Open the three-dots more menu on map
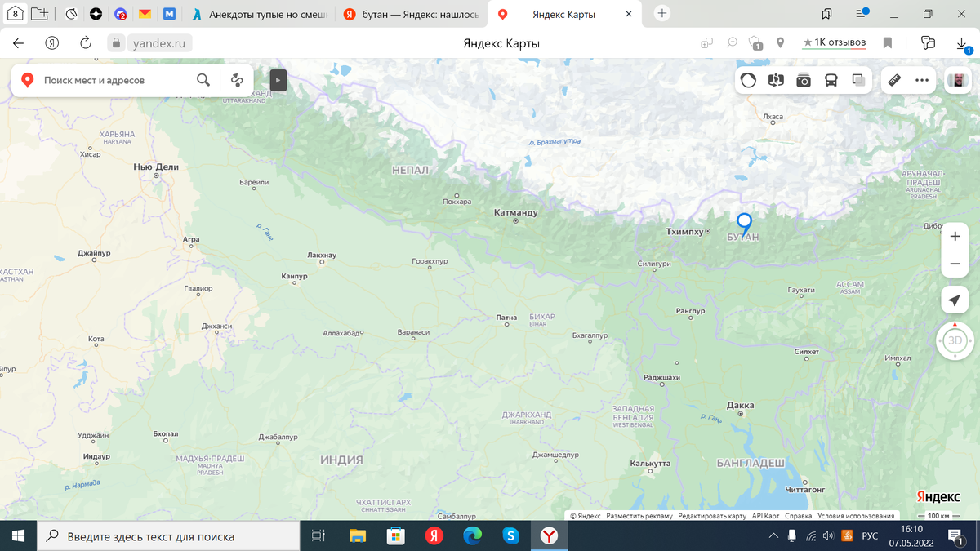 tap(922, 80)
